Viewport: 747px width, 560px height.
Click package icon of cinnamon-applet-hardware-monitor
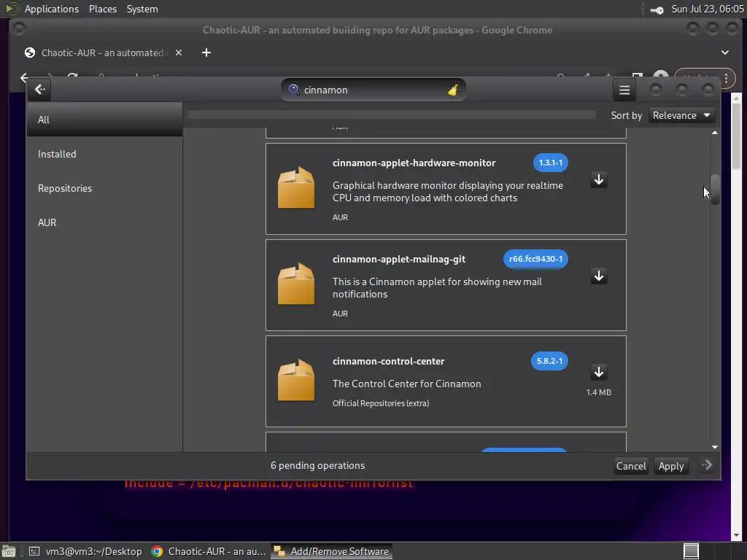tap(296, 188)
